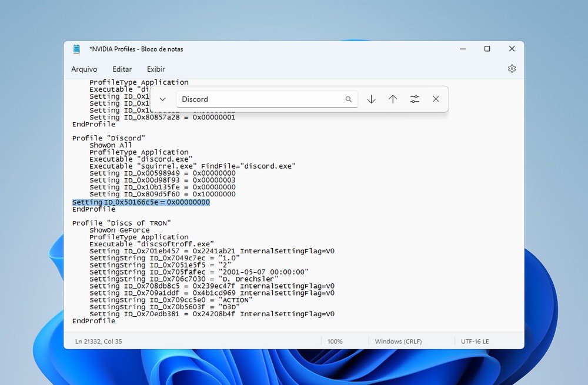Minimize the Notepad window

pyautogui.click(x=463, y=49)
